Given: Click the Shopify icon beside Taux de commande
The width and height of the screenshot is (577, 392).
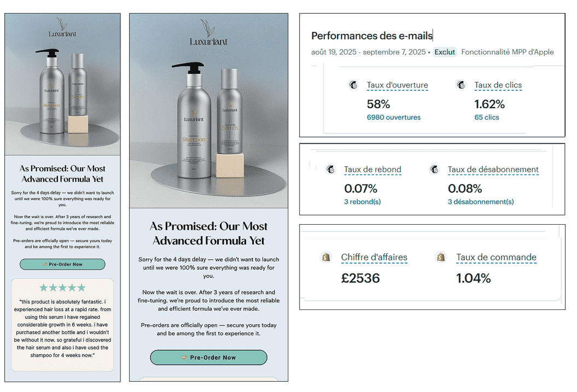Looking at the screenshot, I should pyautogui.click(x=441, y=257).
